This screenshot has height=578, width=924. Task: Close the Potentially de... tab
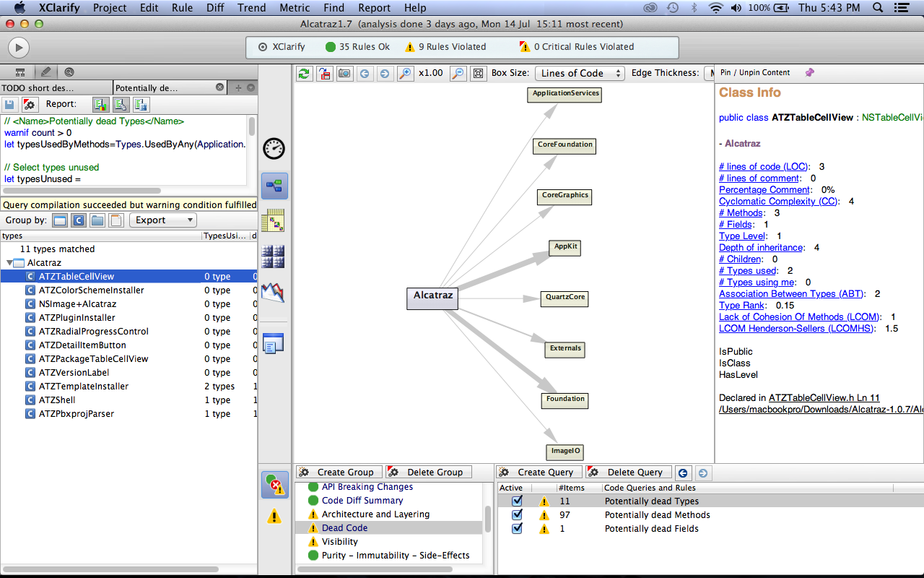(x=220, y=87)
